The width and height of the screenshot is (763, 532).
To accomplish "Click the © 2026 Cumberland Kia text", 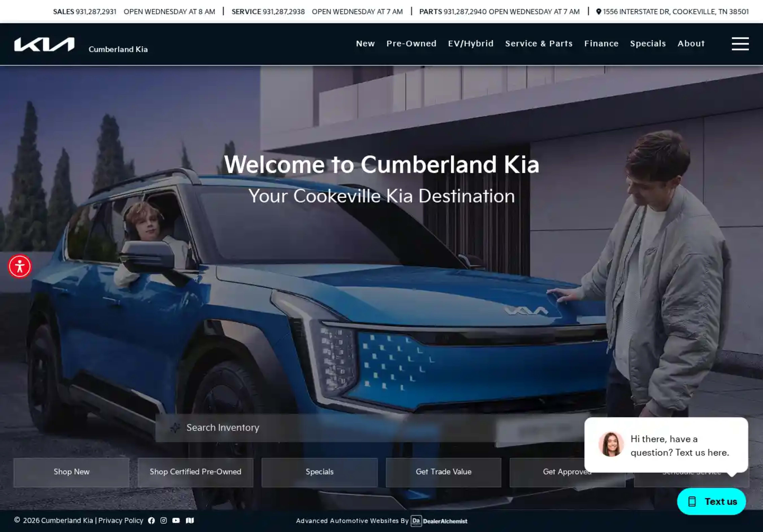I will (53, 520).
